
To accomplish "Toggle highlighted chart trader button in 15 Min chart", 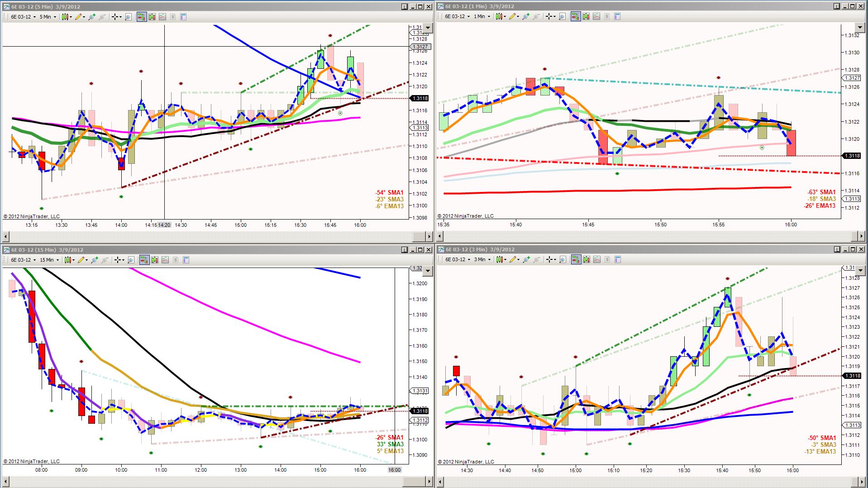I will click(144, 260).
